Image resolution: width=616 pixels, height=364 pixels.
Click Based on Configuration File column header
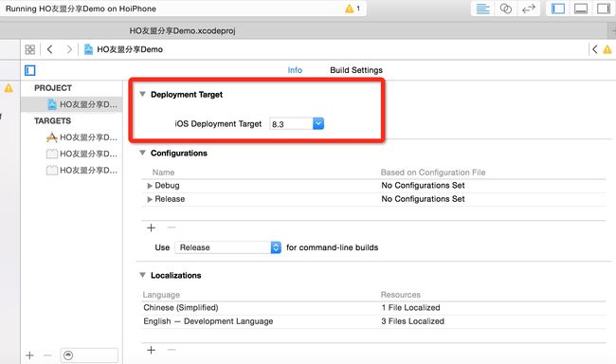(x=433, y=173)
